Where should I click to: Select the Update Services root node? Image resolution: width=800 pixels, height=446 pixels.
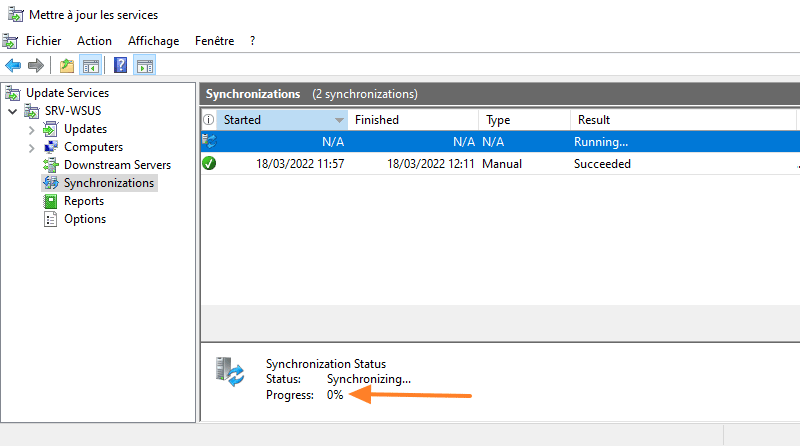coord(67,93)
